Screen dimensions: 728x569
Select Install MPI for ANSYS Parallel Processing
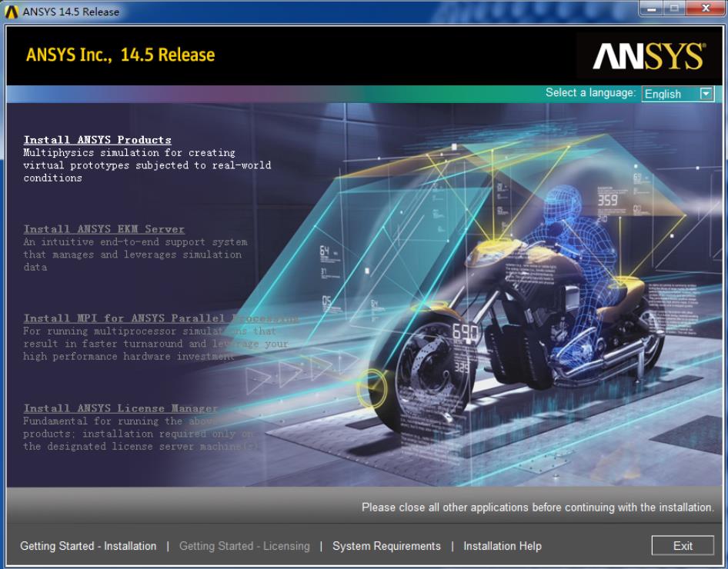[x=154, y=318]
